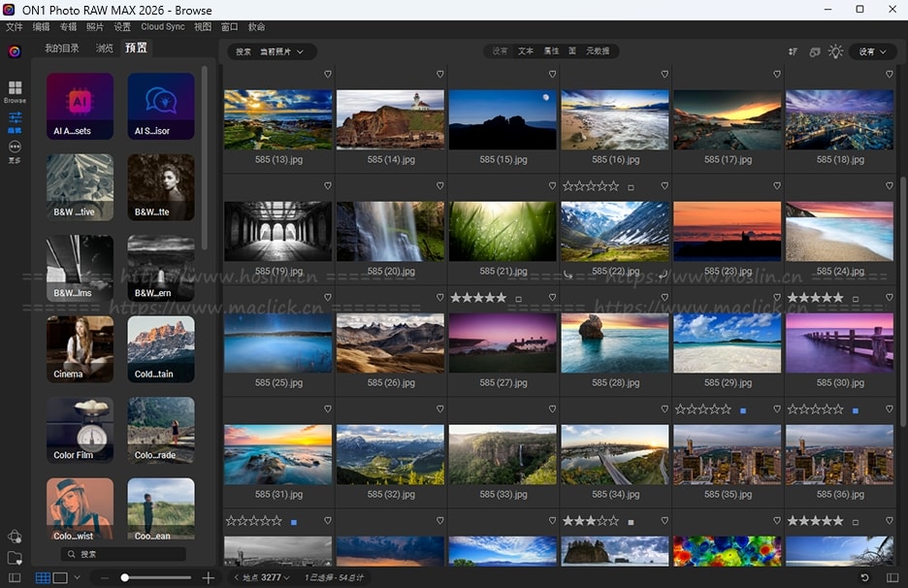Select the 元数据 filter button
Image resolution: width=908 pixels, height=588 pixels.
(599, 51)
